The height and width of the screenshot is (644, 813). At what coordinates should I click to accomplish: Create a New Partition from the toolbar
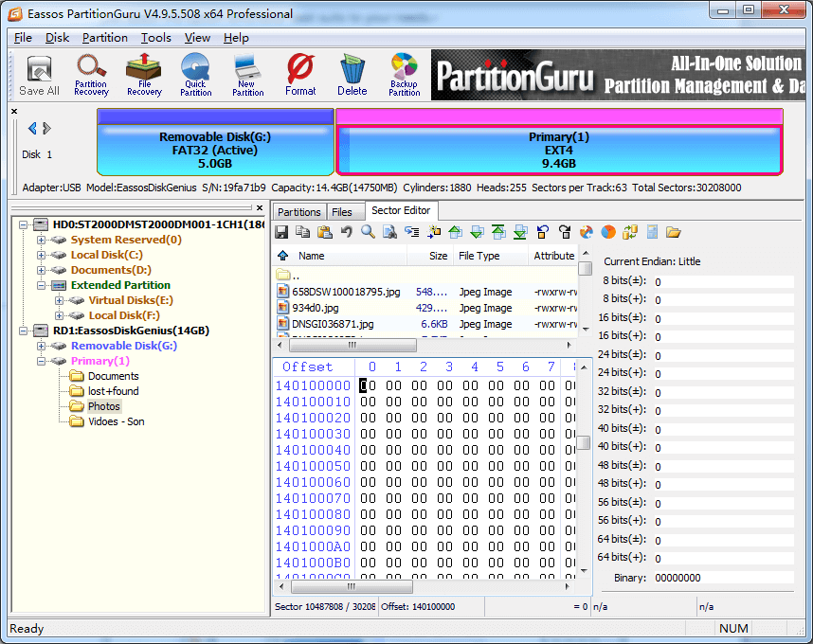tap(248, 76)
